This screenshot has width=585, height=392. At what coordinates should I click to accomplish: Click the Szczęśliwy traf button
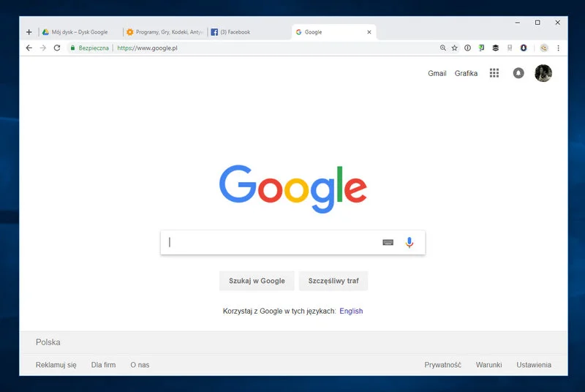pyautogui.click(x=333, y=281)
